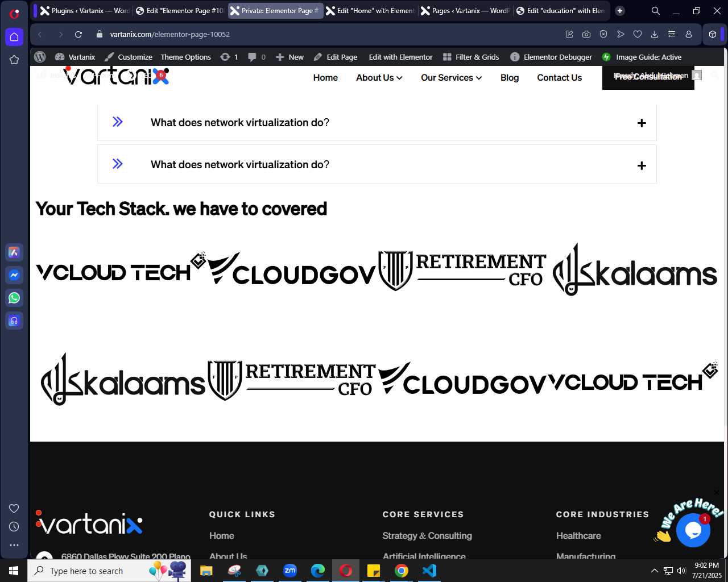Screen dimensions: 728x582
Task: Click Edit Page in admin bar
Action: [x=336, y=57]
